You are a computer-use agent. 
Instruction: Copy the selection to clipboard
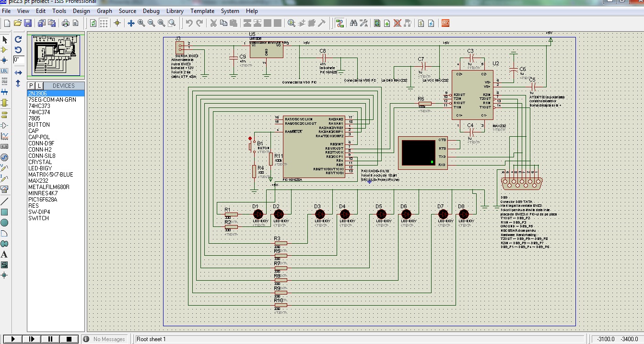click(223, 23)
